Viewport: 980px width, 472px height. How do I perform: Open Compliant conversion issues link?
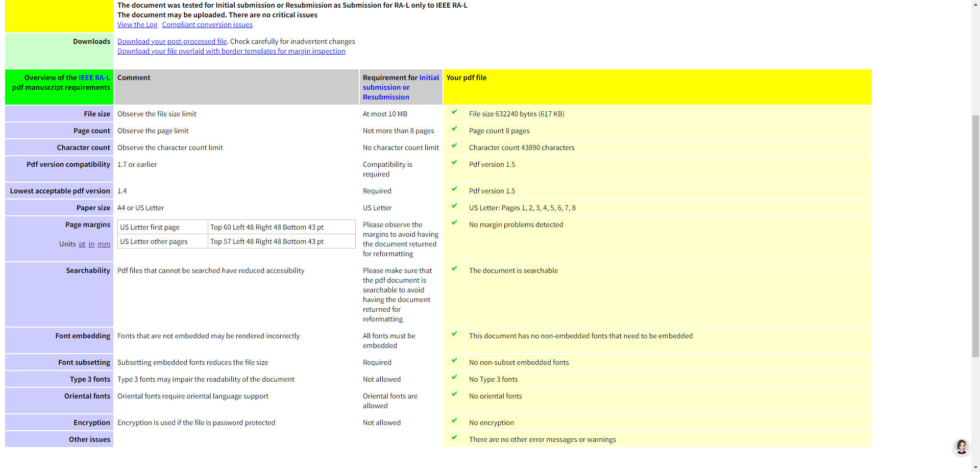point(207,24)
